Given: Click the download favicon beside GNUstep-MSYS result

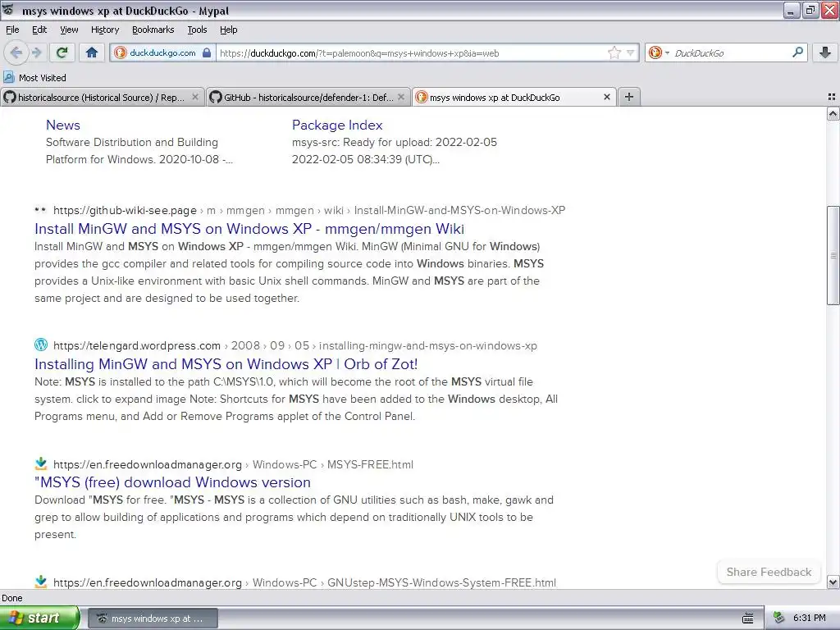Looking at the screenshot, I should pyautogui.click(x=41, y=582).
